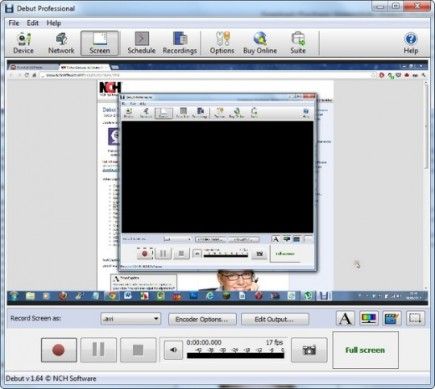Click the 0:00:00.000 recording time display

pyautogui.click(x=204, y=342)
